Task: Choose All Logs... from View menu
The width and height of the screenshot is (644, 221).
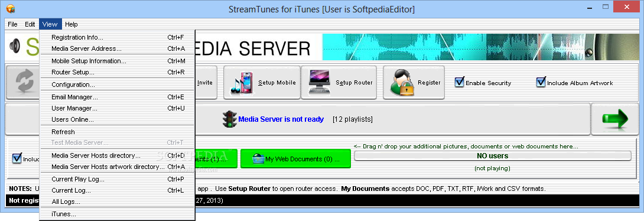Action: pyautogui.click(x=117, y=201)
